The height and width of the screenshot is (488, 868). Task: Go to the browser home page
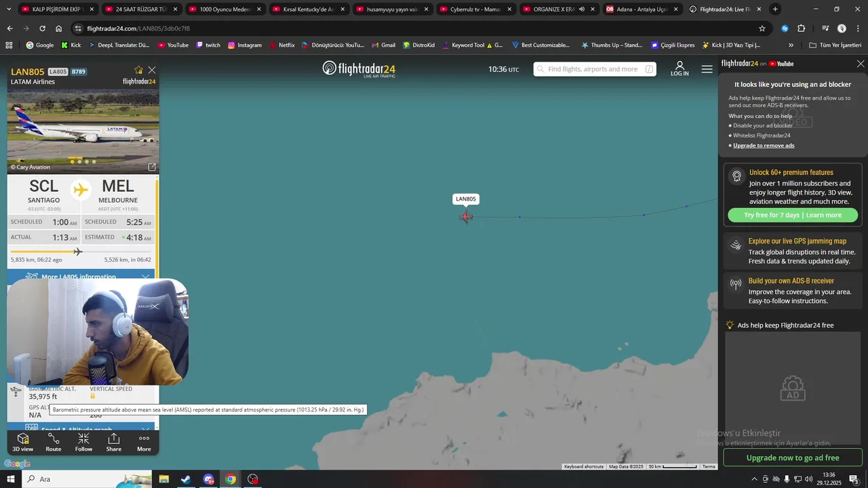[x=58, y=28]
